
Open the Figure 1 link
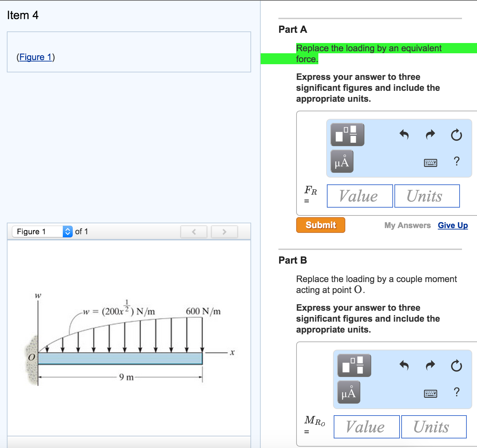35,57
